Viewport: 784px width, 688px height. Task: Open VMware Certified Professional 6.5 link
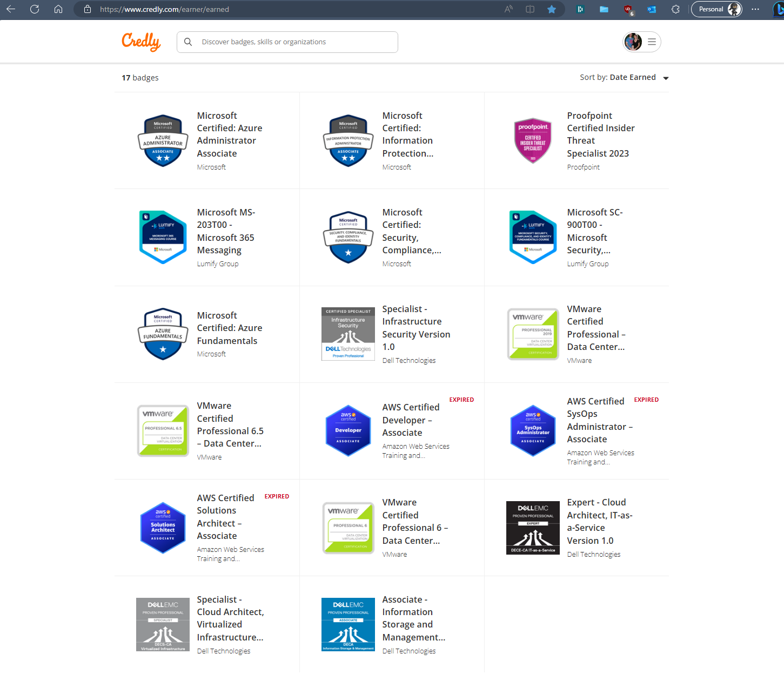click(x=230, y=424)
